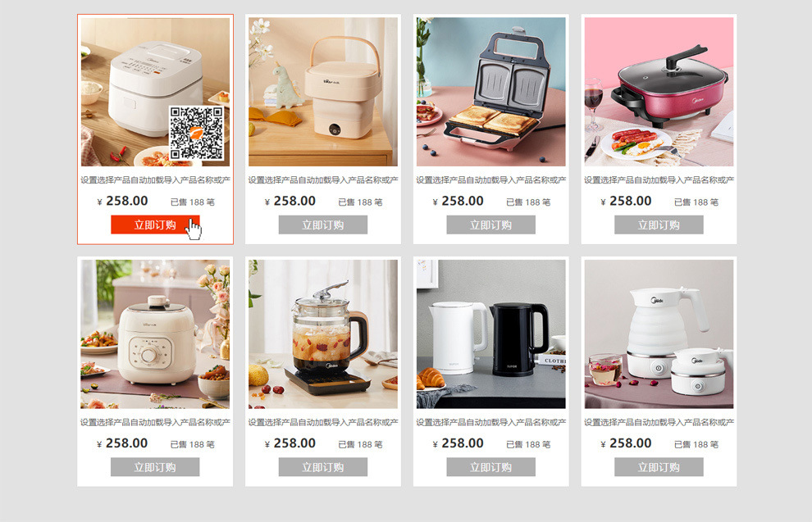Screen dimensions: 812x522
Task: Click the product name under sandwich maker
Action: click(491, 180)
